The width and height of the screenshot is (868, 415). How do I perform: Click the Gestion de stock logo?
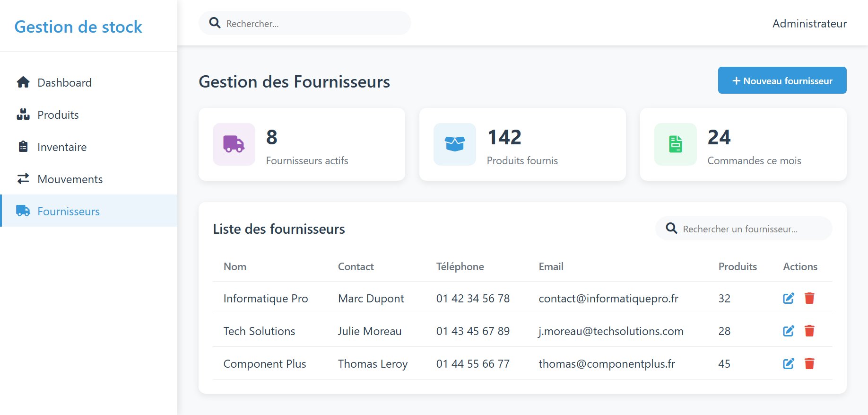pos(78,27)
